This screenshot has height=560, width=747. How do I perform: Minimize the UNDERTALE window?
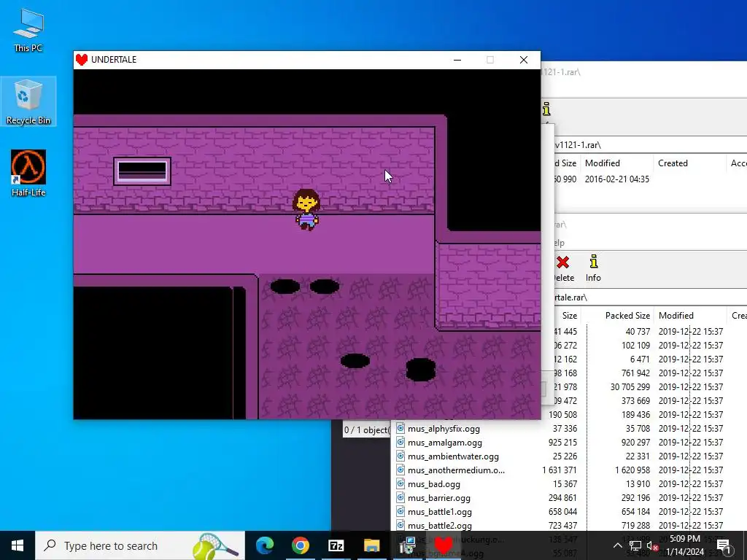(x=457, y=60)
